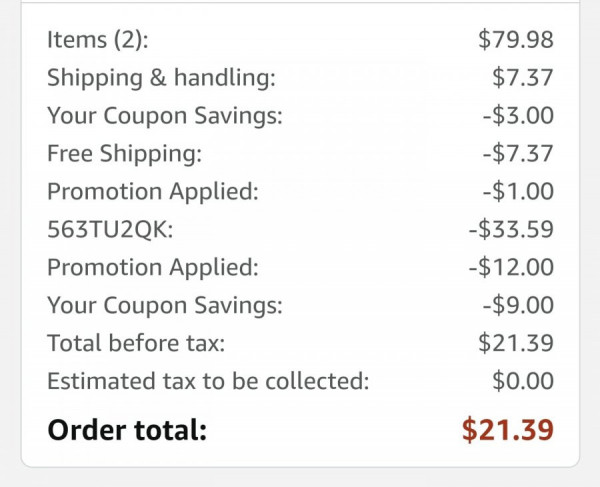Click the Total before tax label

point(136,343)
